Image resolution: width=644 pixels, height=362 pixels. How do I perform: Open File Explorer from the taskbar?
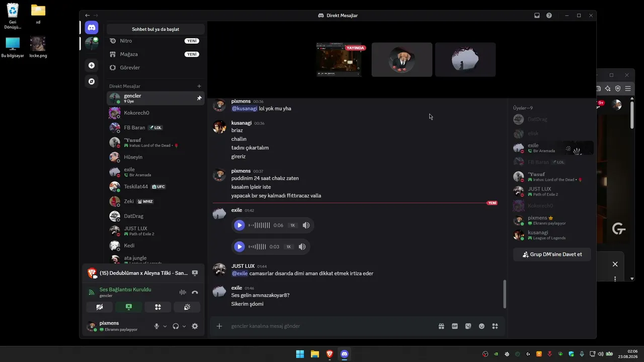tap(314, 354)
